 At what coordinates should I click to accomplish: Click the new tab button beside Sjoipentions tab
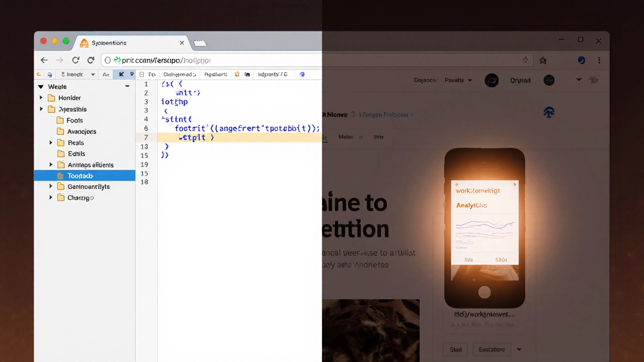pyautogui.click(x=200, y=43)
